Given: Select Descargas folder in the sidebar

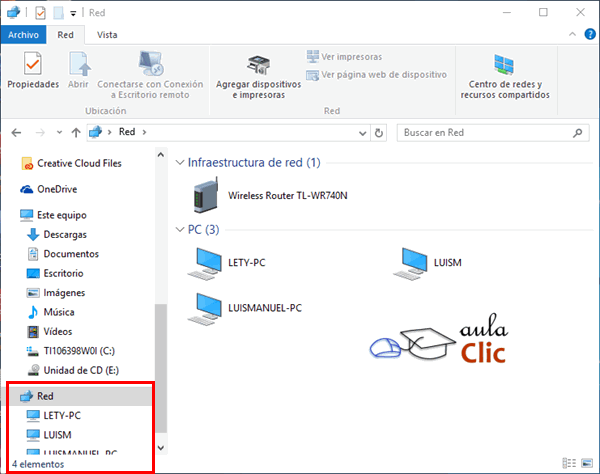Looking at the screenshot, I should click(x=63, y=234).
